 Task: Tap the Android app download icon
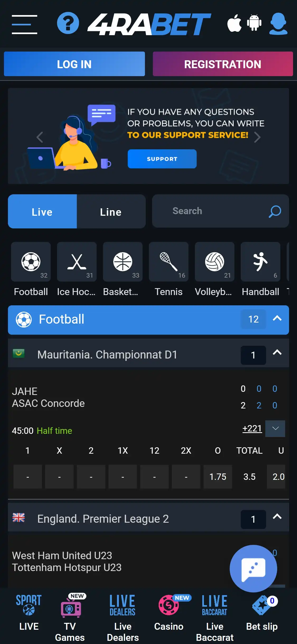[x=254, y=23]
